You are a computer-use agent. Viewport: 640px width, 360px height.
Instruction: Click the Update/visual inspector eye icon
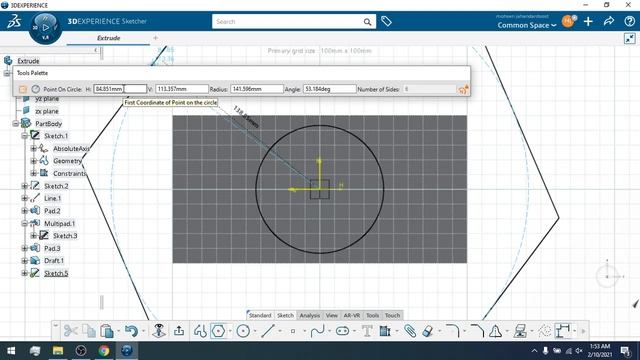click(159, 331)
